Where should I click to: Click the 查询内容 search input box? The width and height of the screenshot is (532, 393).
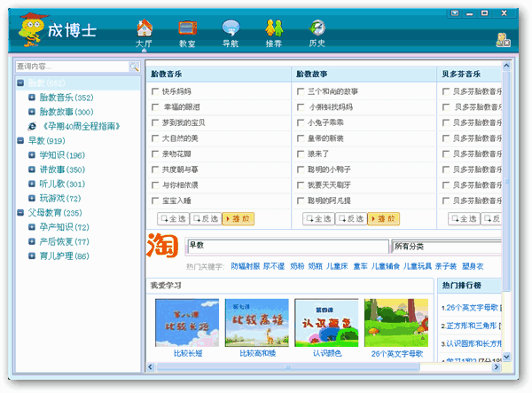click(72, 67)
